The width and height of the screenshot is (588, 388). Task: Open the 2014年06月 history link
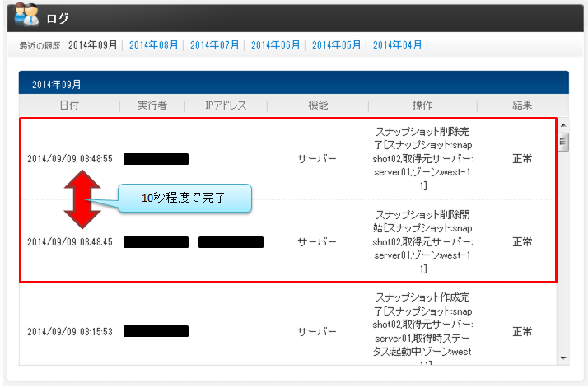click(x=275, y=45)
